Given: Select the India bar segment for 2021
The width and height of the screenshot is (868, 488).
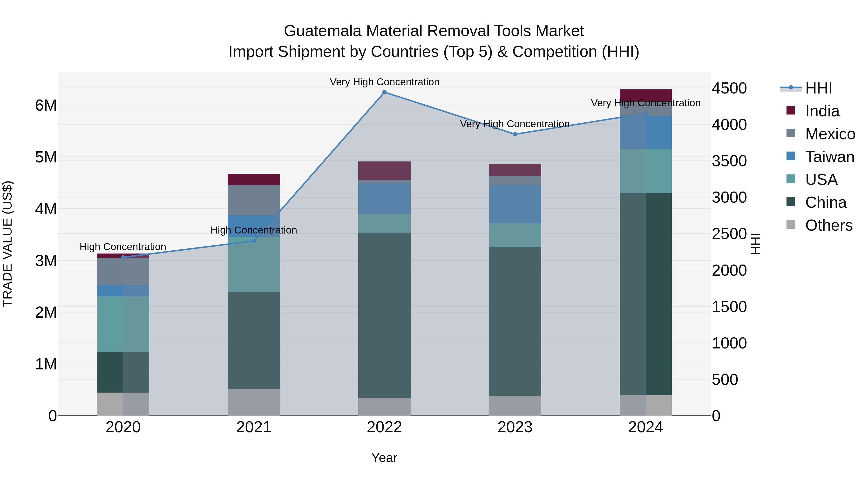Looking at the screenshot, I should [254, 180].
